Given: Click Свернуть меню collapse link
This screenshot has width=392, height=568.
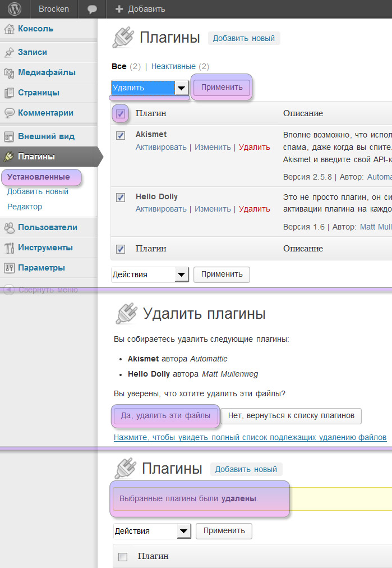Looking at the screenshot, I should coord(48,290).
